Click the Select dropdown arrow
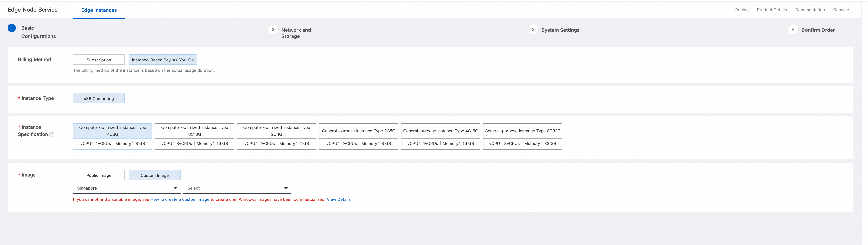Screen dimensions: 868x245 tap(286, 188)
